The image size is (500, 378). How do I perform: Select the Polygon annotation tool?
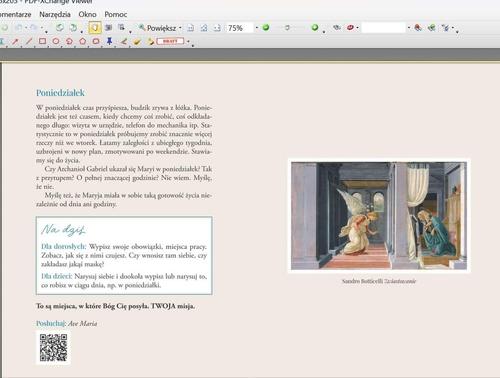[83, 41]
